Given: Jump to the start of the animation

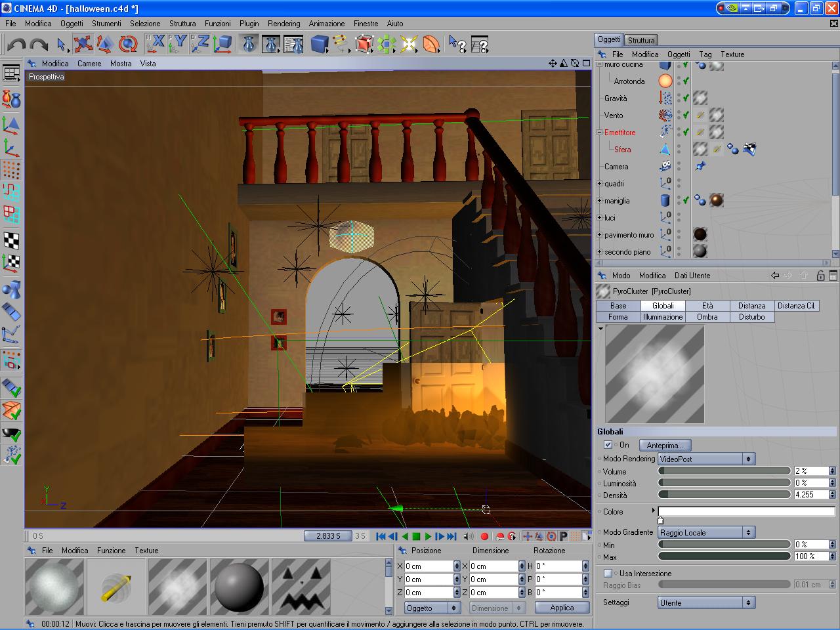Looking at the screenshot, I should point(381,536).
